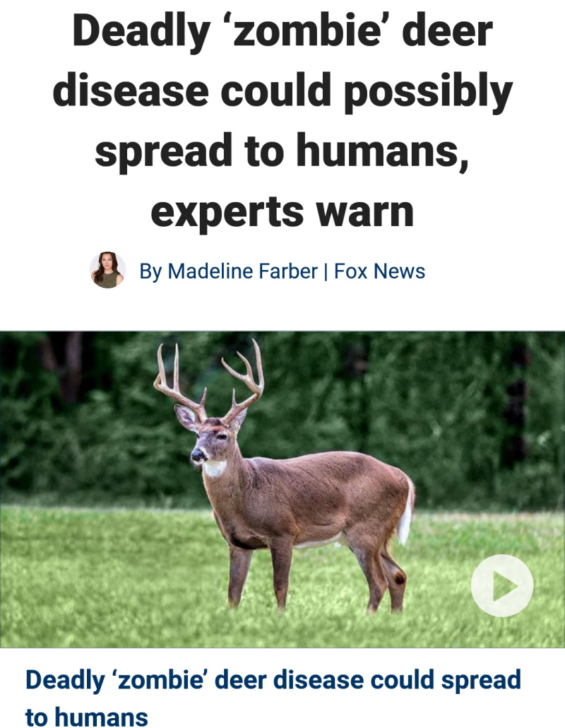This screenshot has width=565, height=728.
Task: Click the grass area of the video image
Action: click(116, 580)
